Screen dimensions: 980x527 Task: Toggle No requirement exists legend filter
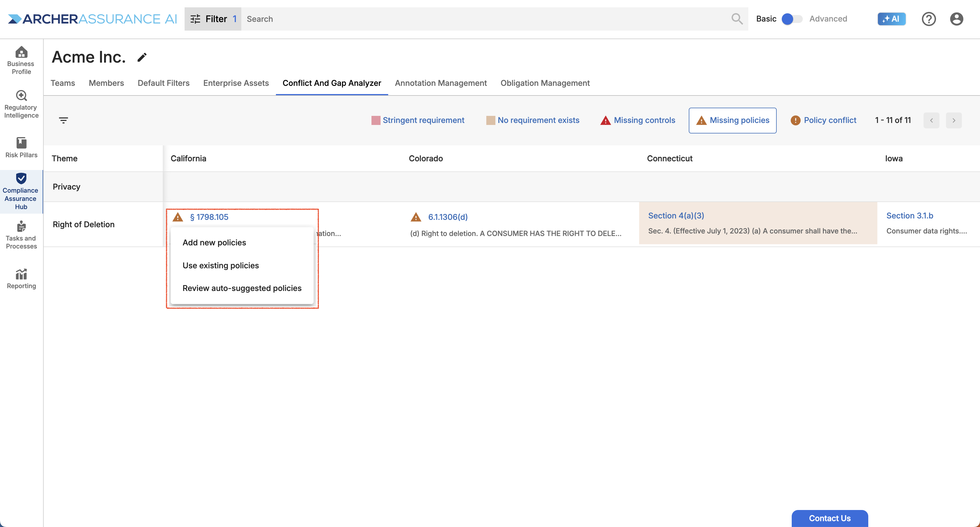533,120
